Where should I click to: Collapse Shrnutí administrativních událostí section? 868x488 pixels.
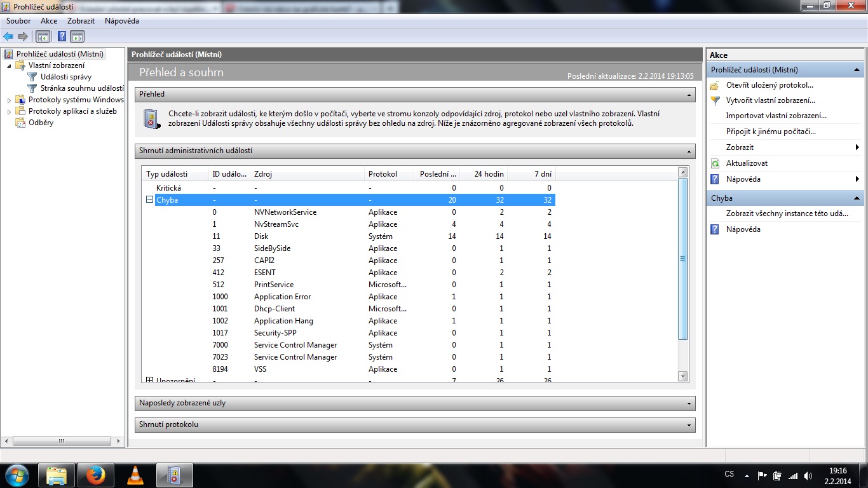pos(689,151)
